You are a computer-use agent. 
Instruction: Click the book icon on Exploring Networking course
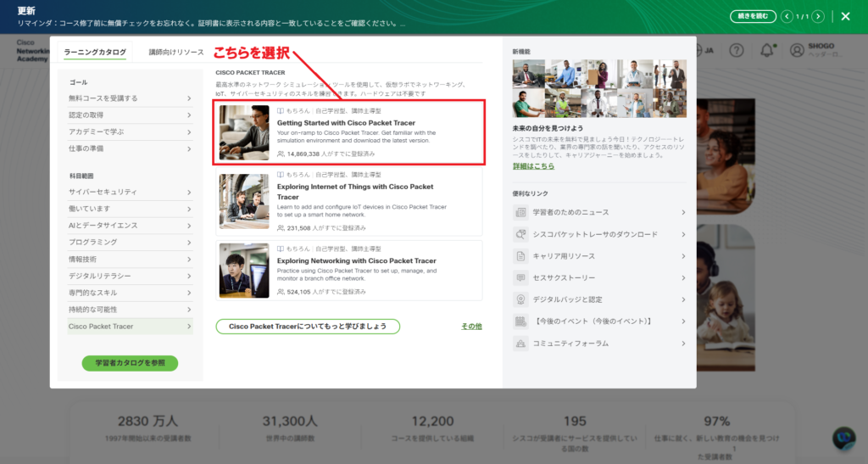281,249
